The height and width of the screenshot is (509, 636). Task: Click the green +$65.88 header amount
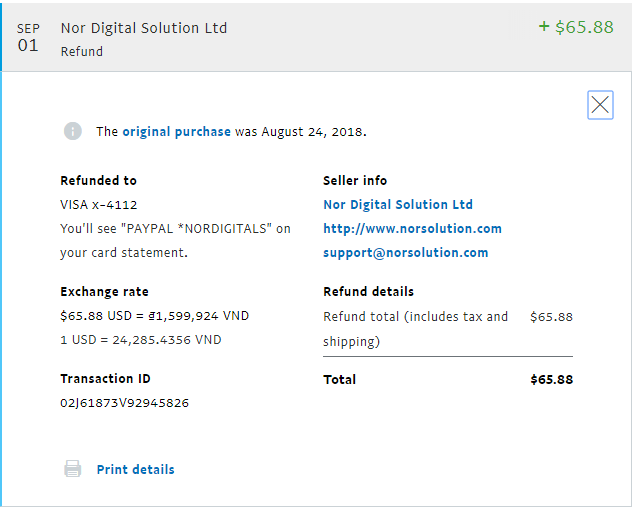(x=575, y=27)
